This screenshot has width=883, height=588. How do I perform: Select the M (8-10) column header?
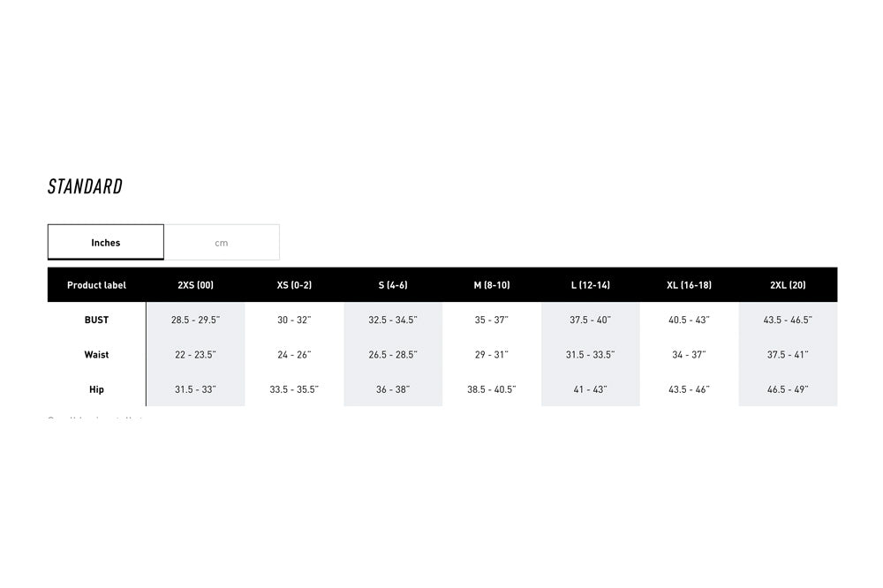492,285
